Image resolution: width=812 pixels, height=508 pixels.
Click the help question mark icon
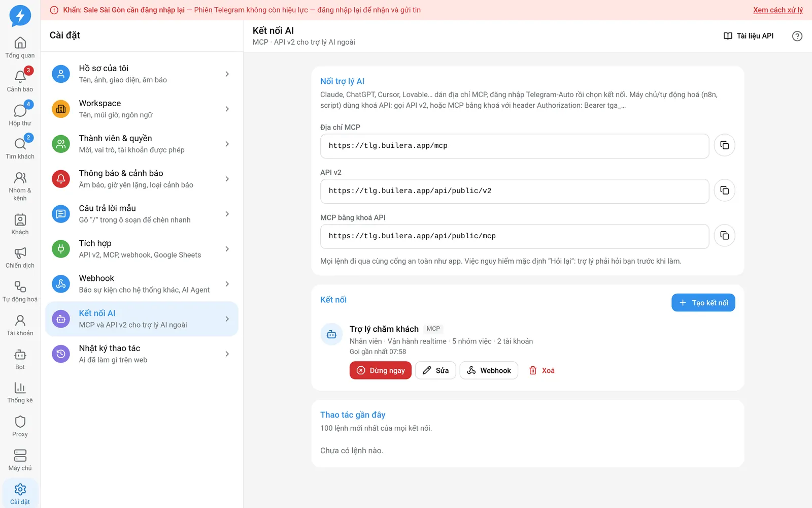797,36
